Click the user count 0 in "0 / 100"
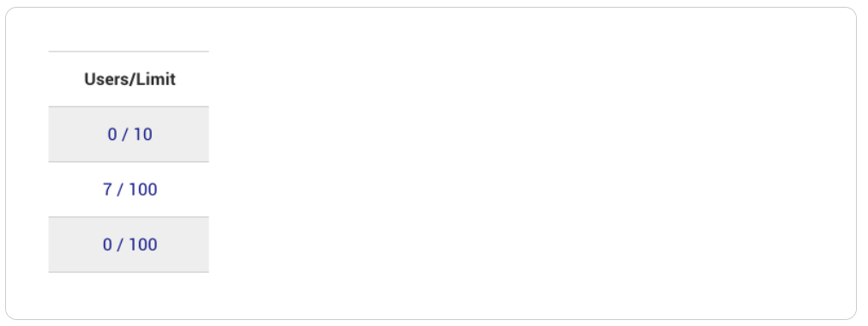 tap(108, 244)
